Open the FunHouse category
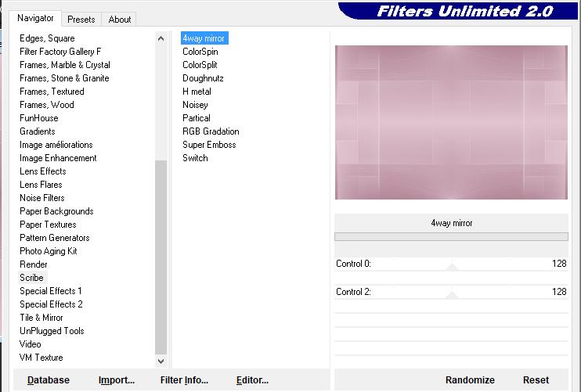This screenshot has height=392, width=581. point(39,118)
